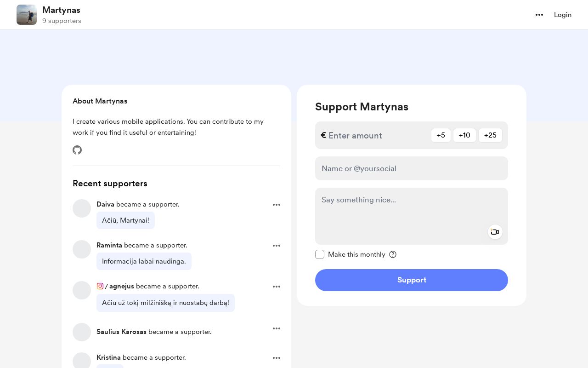The image size is (588, 368).
Task: Open options menu for Raminta's support entry
Action: pyautogui.click(x=277, y=246)
